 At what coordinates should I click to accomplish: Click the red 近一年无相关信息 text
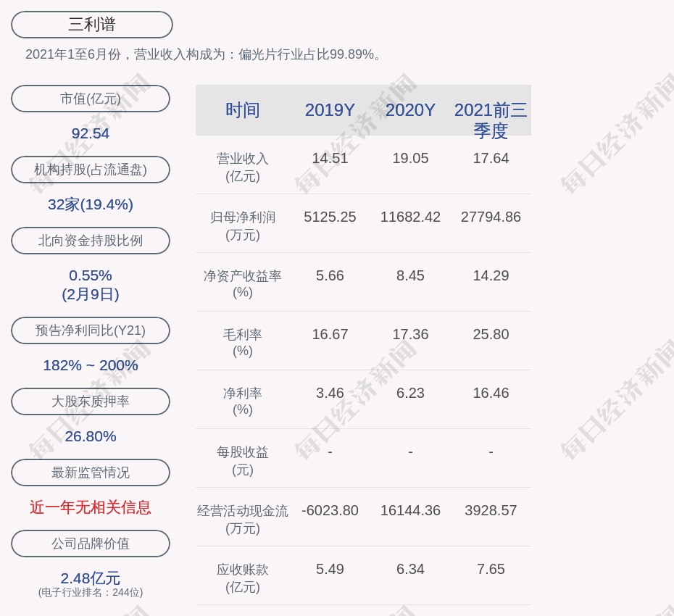coord(91,508)
